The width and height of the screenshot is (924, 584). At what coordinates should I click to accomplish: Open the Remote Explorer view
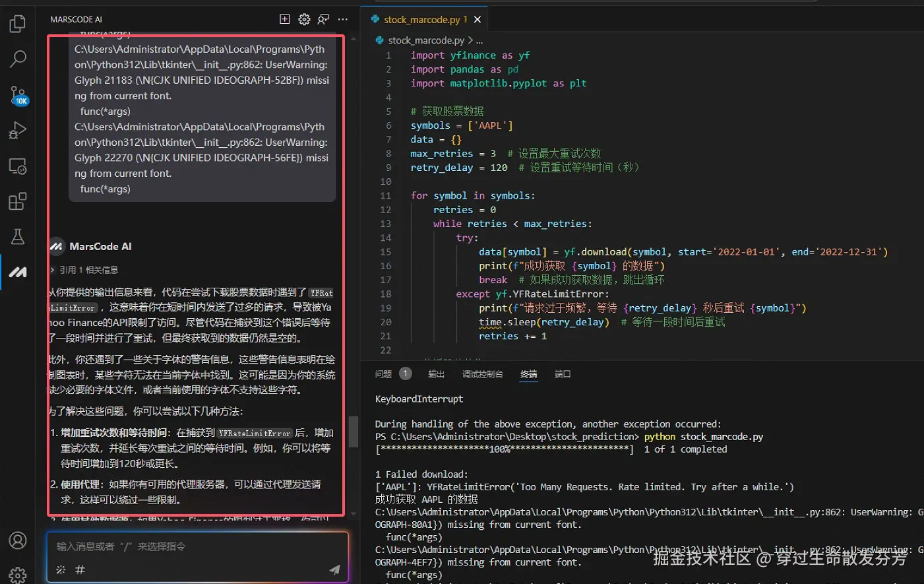coord(18,166)
